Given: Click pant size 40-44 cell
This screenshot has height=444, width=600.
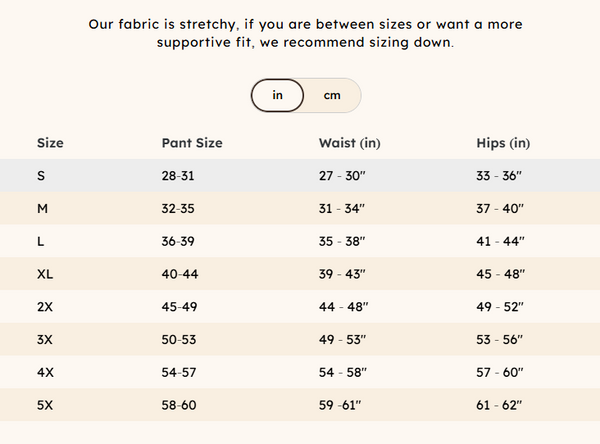Looking at the screenshot, I should pyautogui.click(x=178, y=274).
